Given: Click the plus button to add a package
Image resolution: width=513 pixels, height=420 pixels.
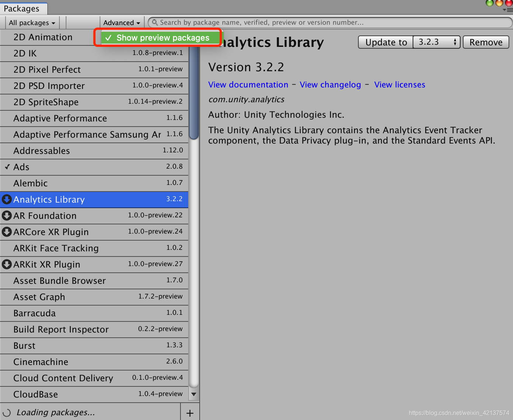Looking at the screenshot, I should coord(190,413).
